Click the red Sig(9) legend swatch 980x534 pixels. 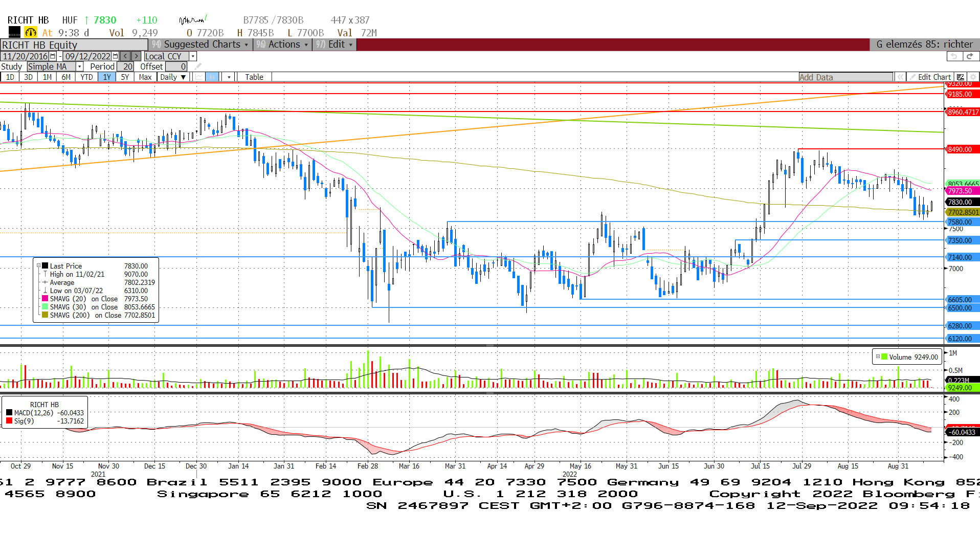click(9, 421)
